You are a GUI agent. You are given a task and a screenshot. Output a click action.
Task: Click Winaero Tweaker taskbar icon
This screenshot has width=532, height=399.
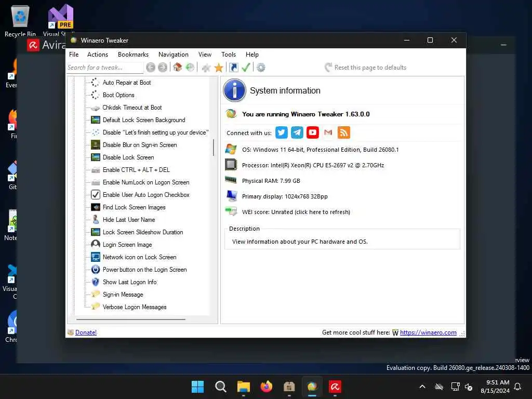(312, 387)
